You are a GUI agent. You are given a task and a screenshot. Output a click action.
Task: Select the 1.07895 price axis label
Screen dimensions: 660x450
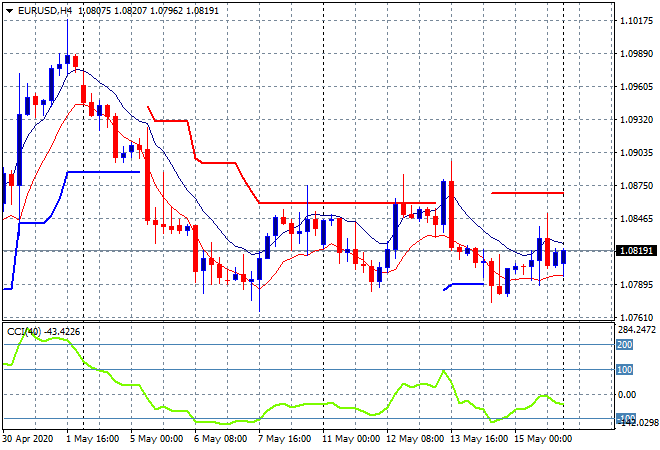coord(637,285)
